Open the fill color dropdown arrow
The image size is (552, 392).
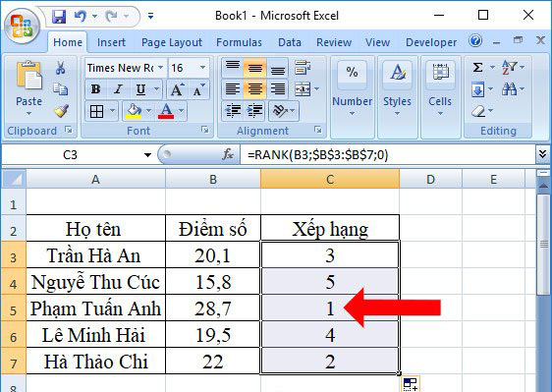[x=149, y=111]
